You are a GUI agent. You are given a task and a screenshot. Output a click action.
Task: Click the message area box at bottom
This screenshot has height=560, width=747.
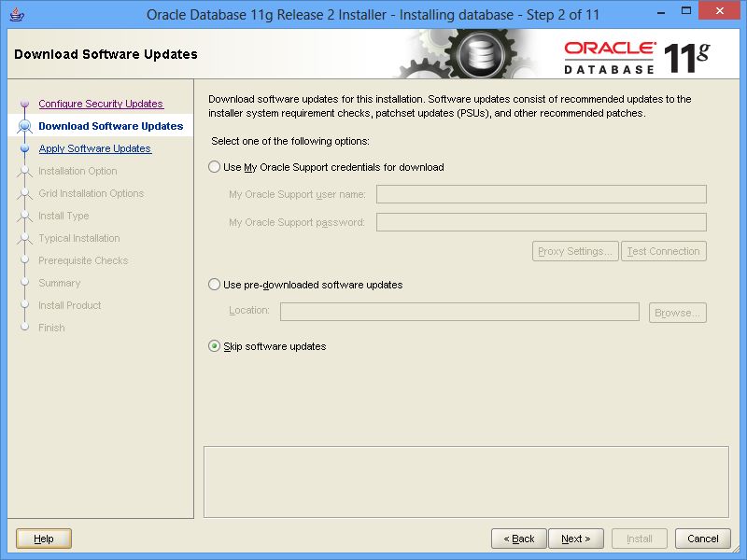(466, 482)
